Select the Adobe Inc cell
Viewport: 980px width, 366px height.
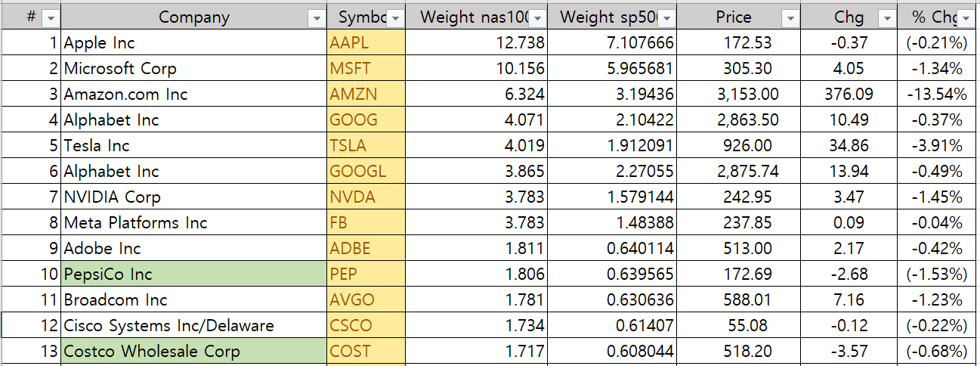[x=194, y=249]
